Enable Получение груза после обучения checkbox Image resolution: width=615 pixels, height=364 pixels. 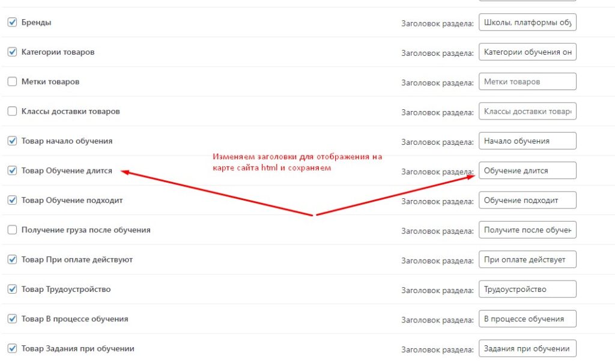point(12,230)
